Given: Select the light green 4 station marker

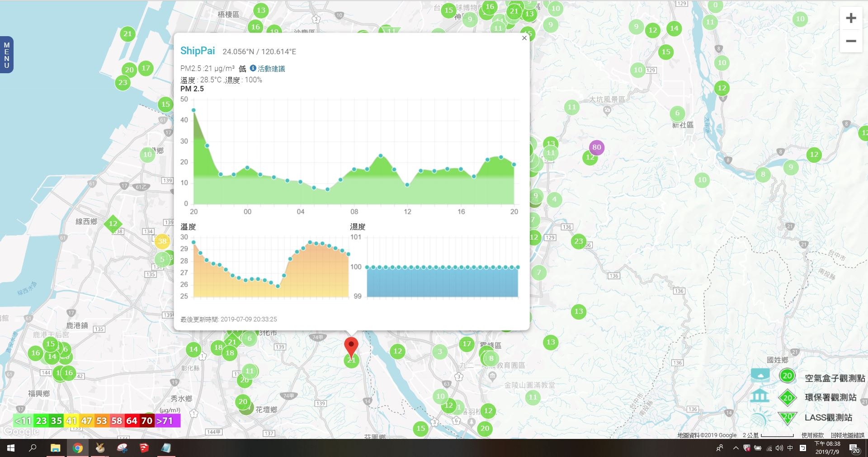Looking at the screenshot, I should 554,199.
